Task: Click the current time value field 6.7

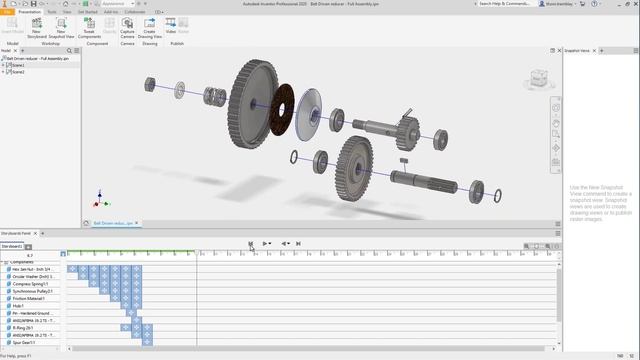Action: 30,255
